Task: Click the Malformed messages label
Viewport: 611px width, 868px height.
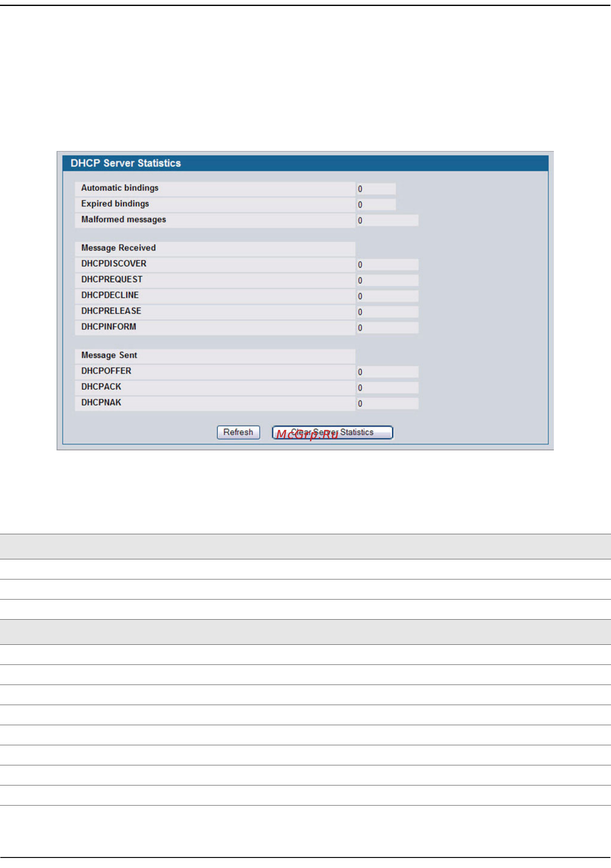Action: [124, 219]
